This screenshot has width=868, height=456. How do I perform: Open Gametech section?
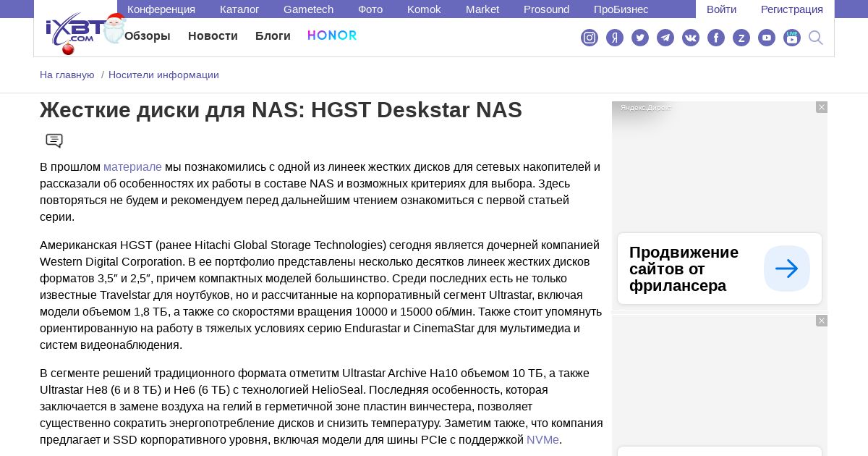pyautogui.click(x=309, y=9)
